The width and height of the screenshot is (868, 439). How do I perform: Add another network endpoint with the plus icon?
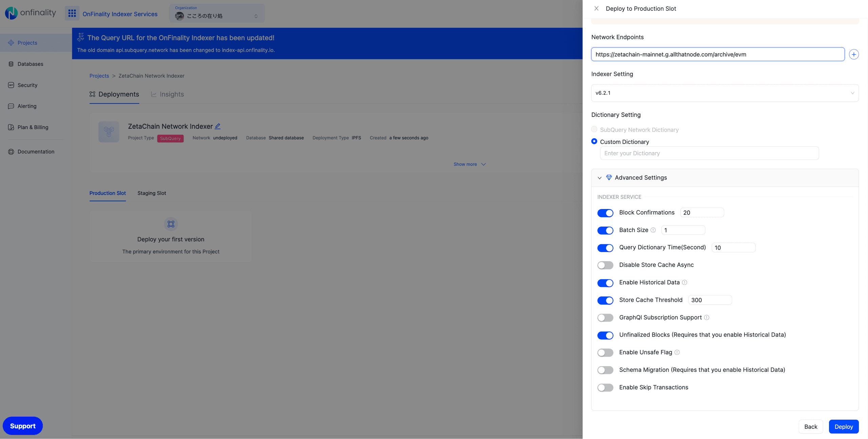(x=854, y=54)
